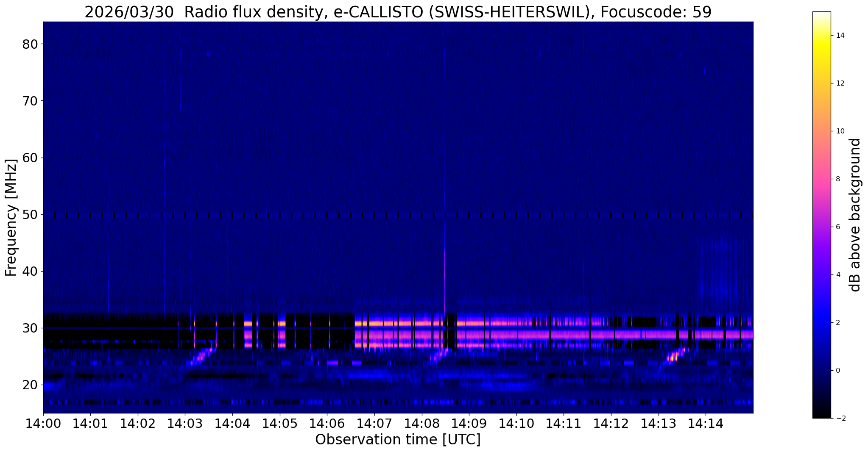The width and height of the screenshot is (868, 452).
Task: Click the 14:08 time tick label
Action: click(x=422, y=423)
